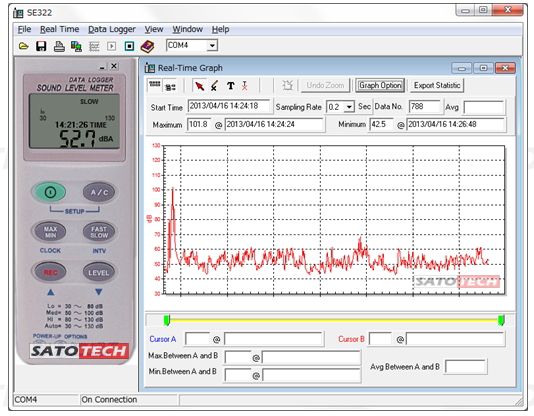Screen dimensions: 534x416
Task: Click the right green slider handle
Action: tap(501, 320)
